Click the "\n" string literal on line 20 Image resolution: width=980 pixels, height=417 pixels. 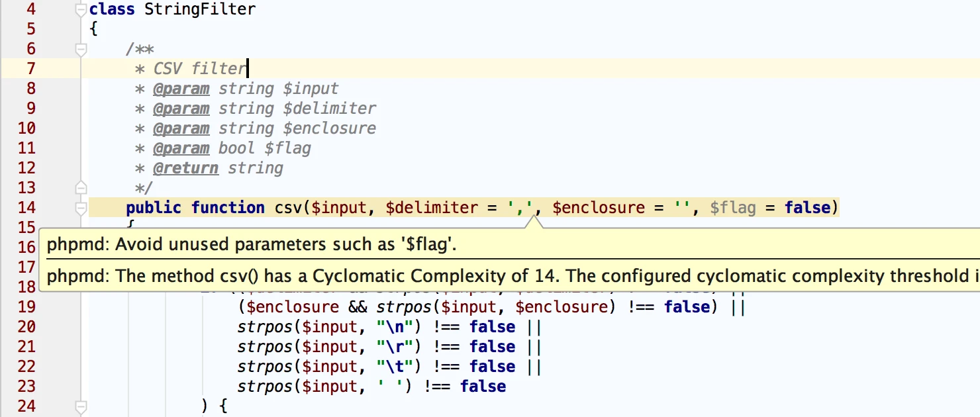tap(396, 326)
